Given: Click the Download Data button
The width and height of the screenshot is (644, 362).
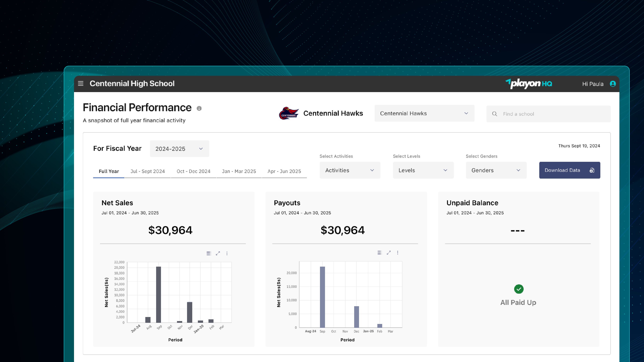Looking at the screenshot, I should (x=569, y=170).
